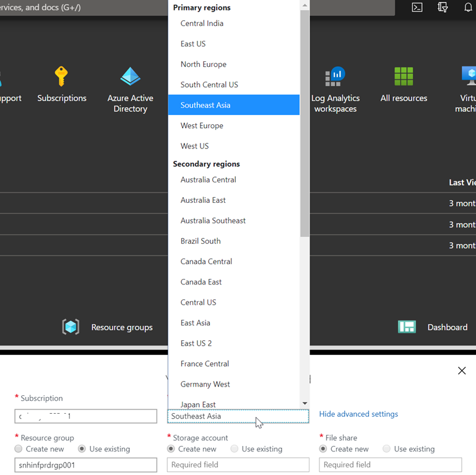Choose Brazil South region
This screenshot has height=475, width=476.
pos(234,241)
